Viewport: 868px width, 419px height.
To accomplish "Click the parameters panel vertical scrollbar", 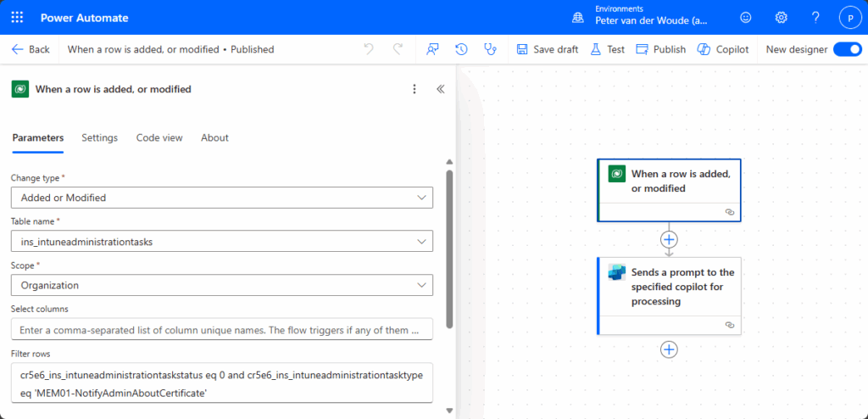I will 449,246.
